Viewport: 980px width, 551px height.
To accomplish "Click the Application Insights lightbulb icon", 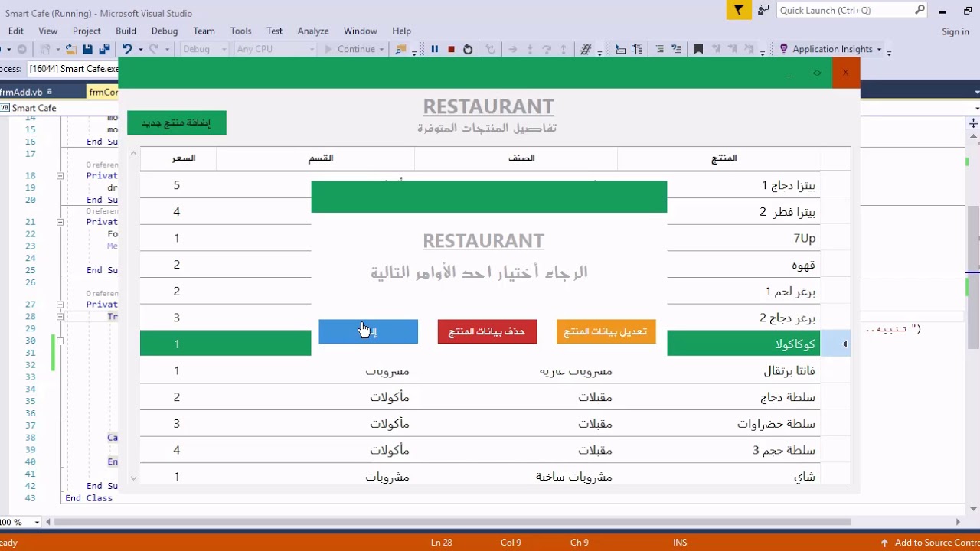I will pyautogui.click(x=783, y=49).
